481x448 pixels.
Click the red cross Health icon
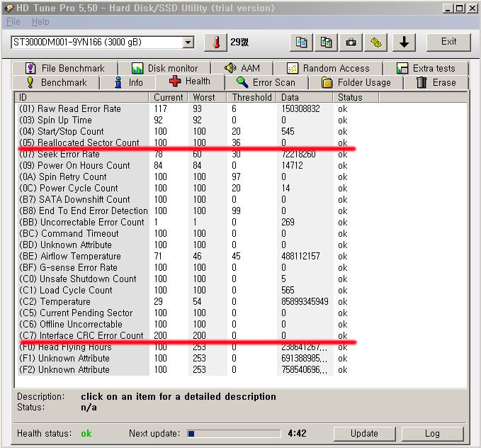coord(175,81)
